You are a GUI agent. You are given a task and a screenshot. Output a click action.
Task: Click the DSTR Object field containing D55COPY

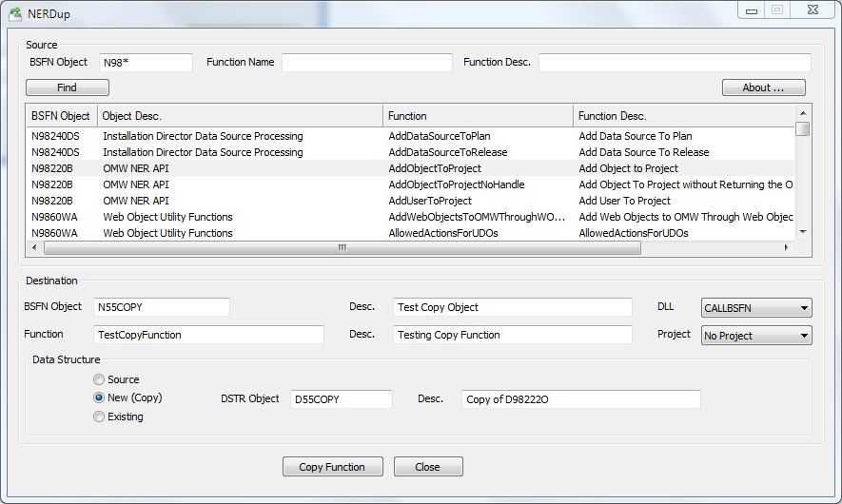point(341,399)
